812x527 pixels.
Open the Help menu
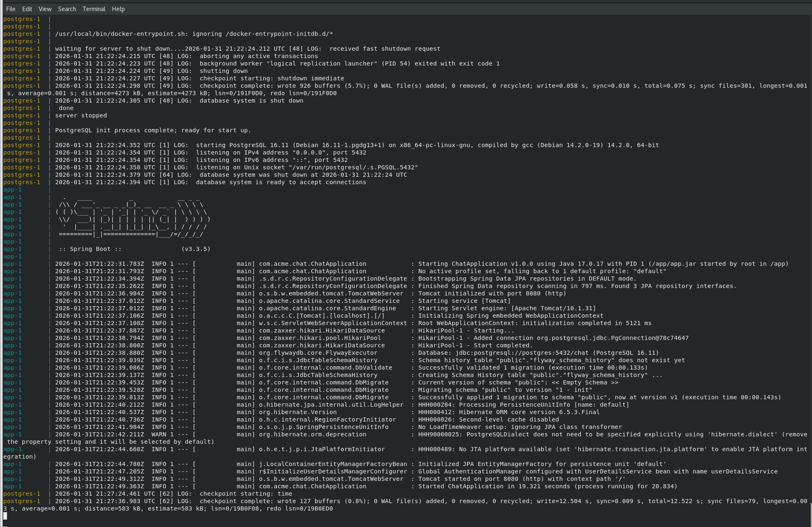118,9
